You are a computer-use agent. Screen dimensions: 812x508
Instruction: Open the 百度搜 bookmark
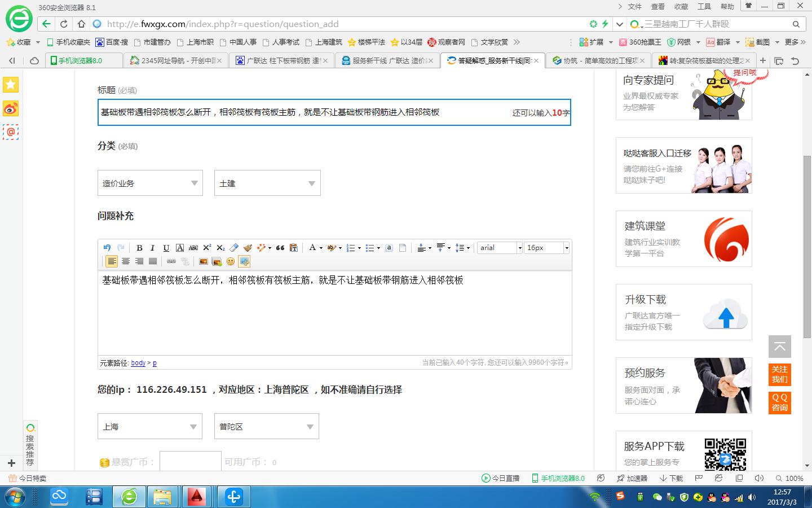coord(112,42)
